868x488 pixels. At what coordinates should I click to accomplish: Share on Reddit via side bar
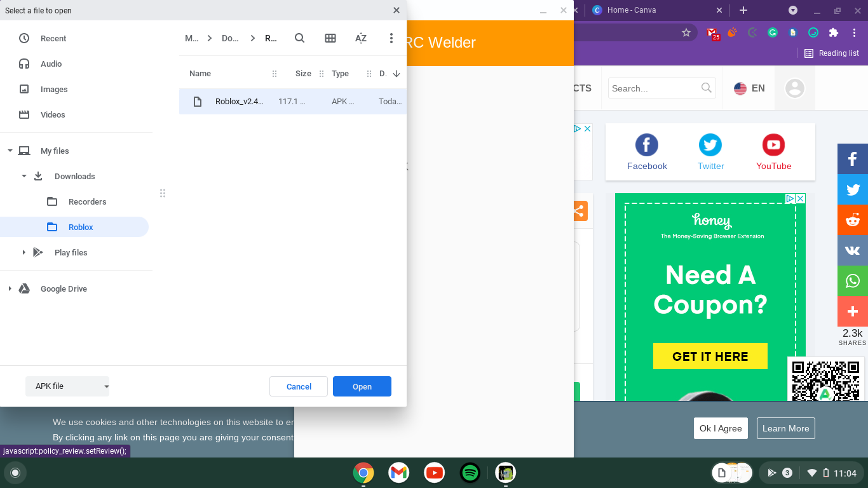pyautogui.click(x=853, y=220)
